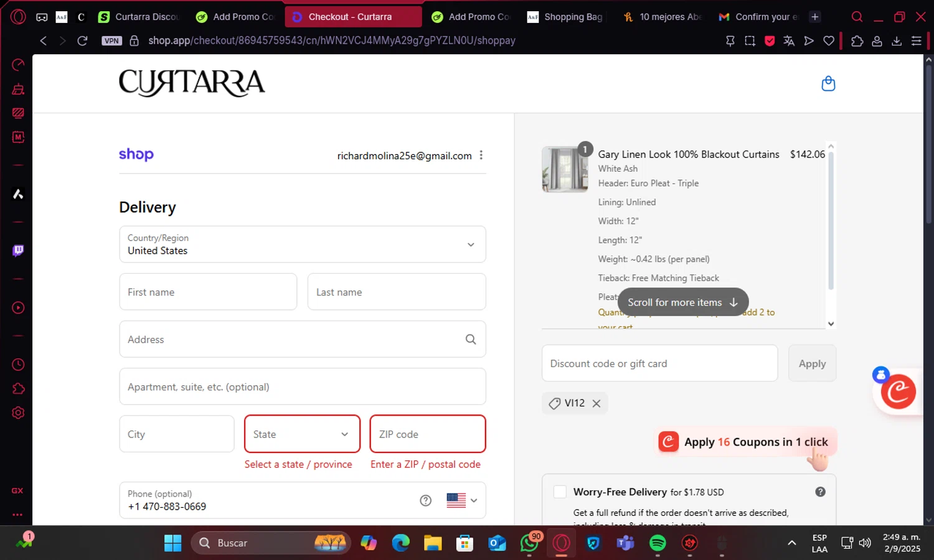
Task: Open the browser extensions puzzle icon
Action: (857, 40)
